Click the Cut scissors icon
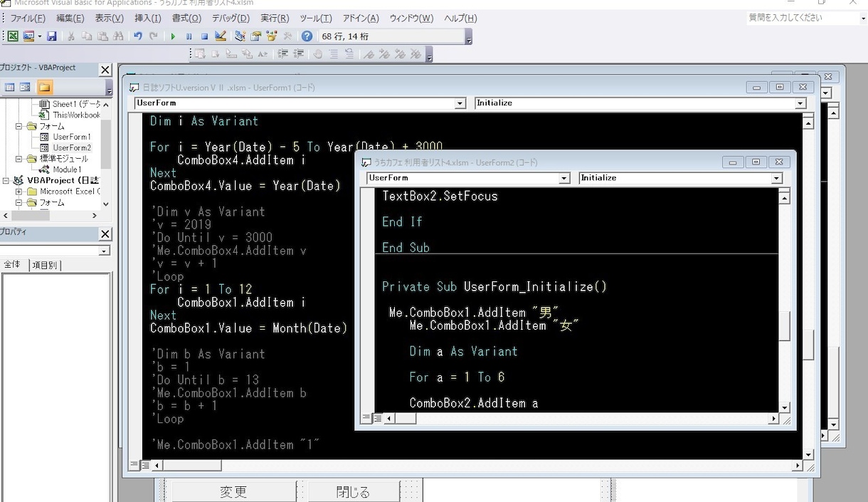The width and height of the screenshot is (868, 502). tap(71, 36)
